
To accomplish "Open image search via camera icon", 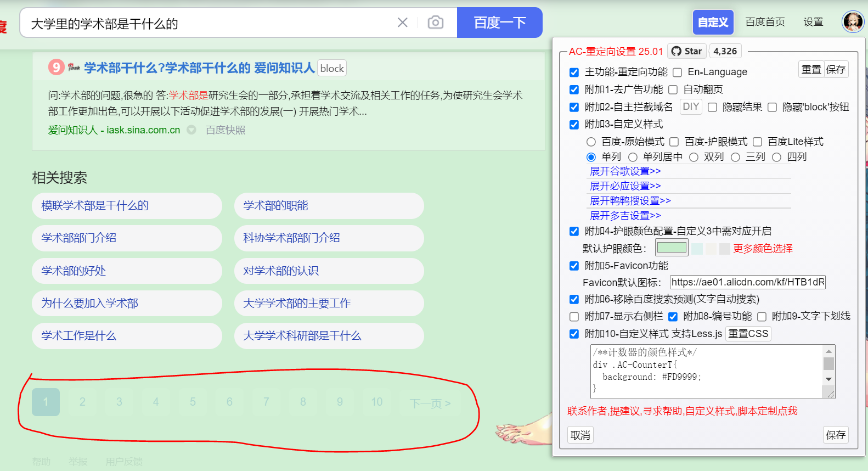I will click(436, 23).
